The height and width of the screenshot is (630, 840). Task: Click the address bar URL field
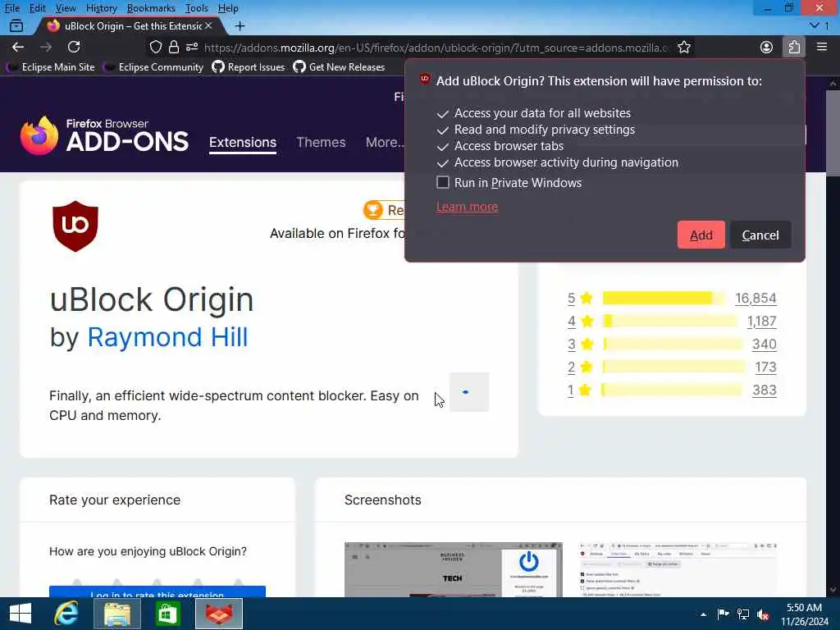pos(436,47)
